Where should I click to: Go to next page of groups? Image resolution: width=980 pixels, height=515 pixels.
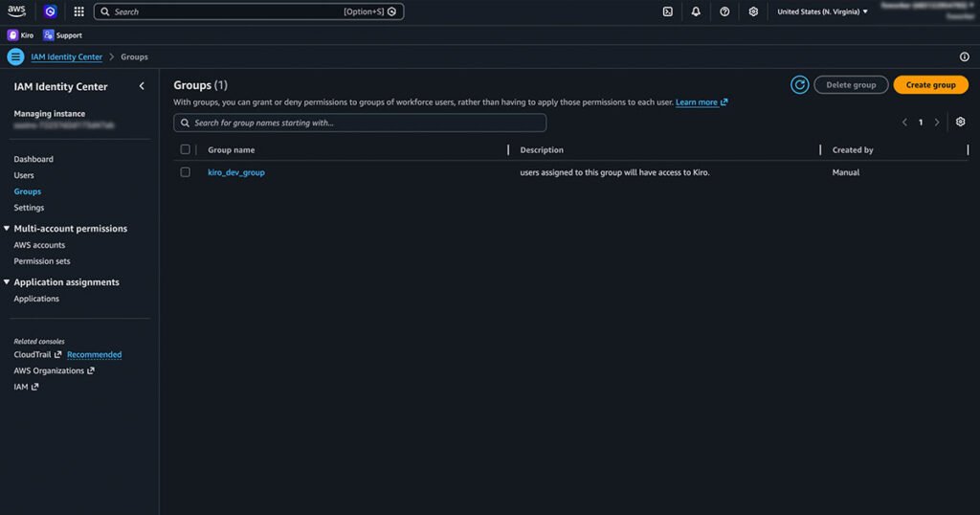(x=936, y=123)
